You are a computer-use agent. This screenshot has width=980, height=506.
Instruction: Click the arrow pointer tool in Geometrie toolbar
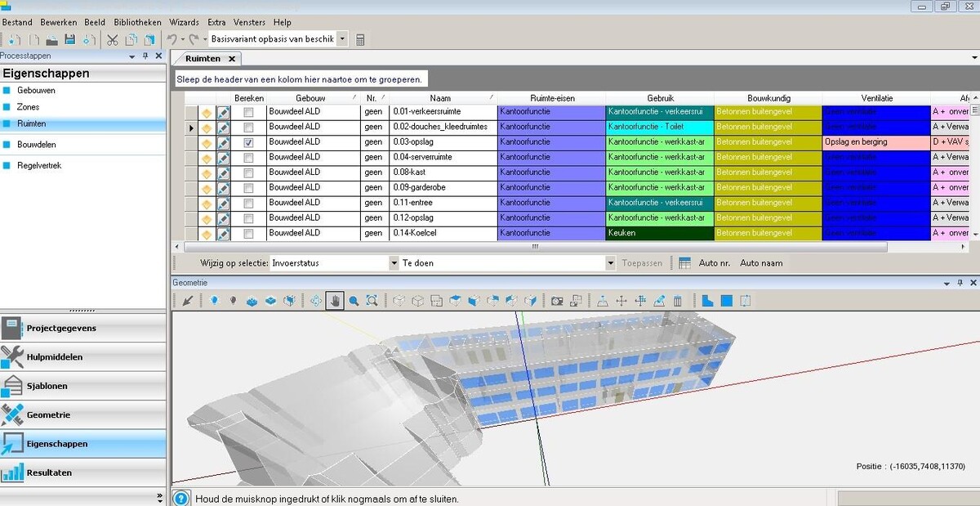click(188, 301)
